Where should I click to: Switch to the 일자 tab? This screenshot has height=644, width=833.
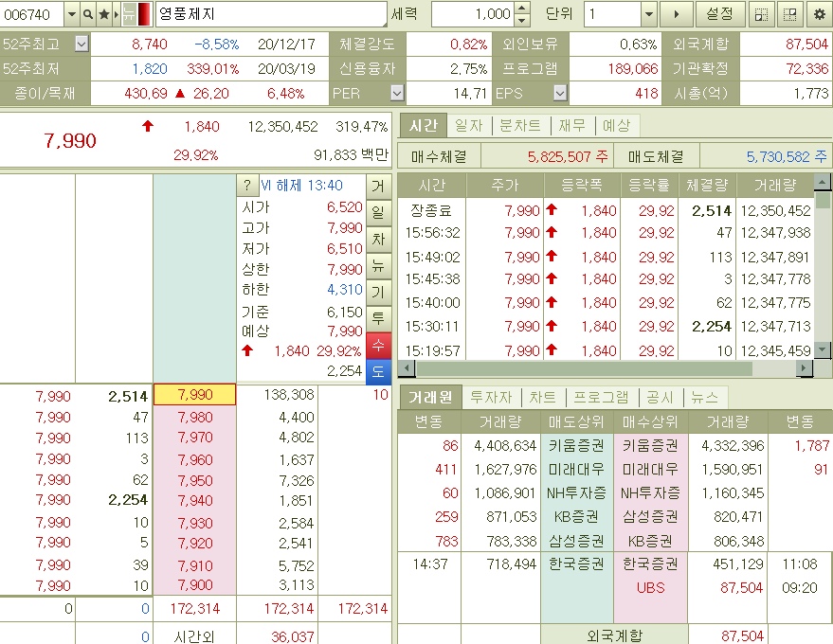pos(469,125)
